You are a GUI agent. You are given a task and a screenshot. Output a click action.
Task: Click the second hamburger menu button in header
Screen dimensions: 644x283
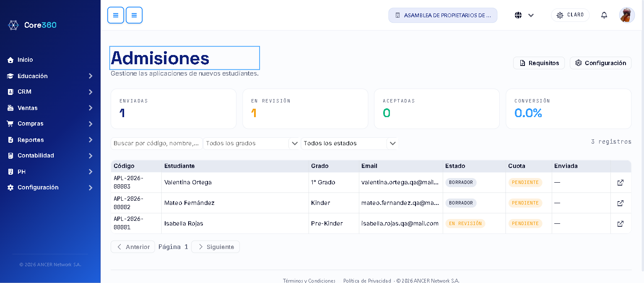pyautogui.click(x=134, y=15)
